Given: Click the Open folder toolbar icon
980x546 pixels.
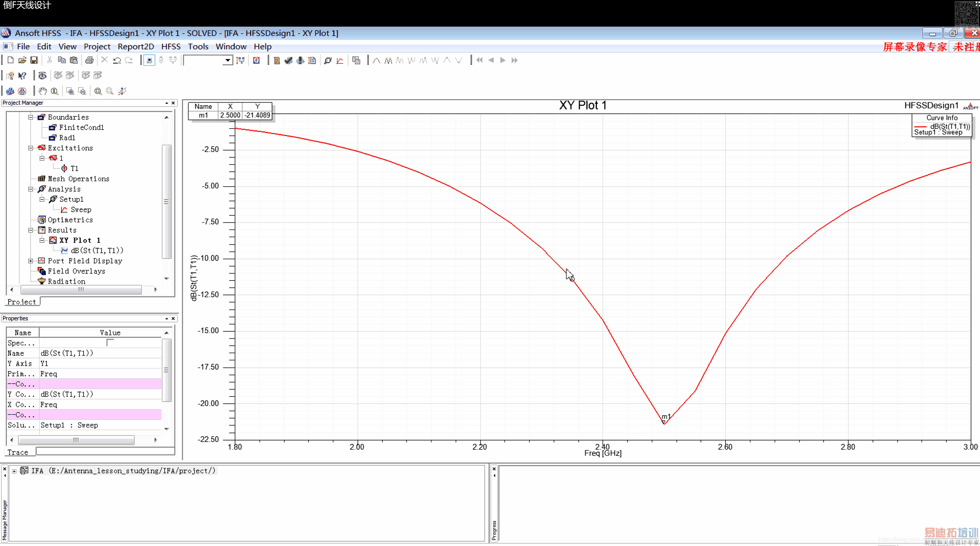Looking at the screenshot, I should click(x=22, y=60).
